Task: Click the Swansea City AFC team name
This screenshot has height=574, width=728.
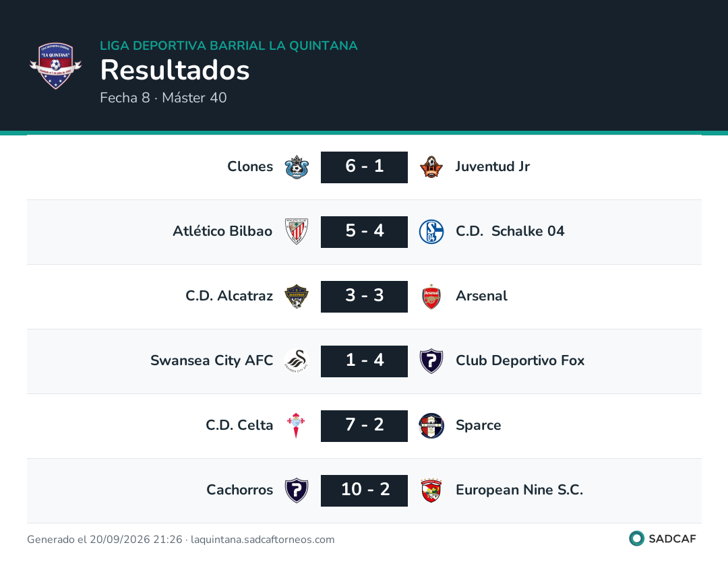Action: (x=212, y=360)
